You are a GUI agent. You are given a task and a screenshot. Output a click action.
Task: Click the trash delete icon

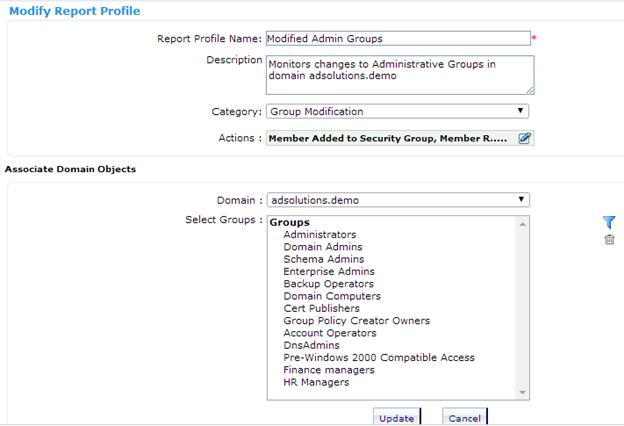point(609,239)
